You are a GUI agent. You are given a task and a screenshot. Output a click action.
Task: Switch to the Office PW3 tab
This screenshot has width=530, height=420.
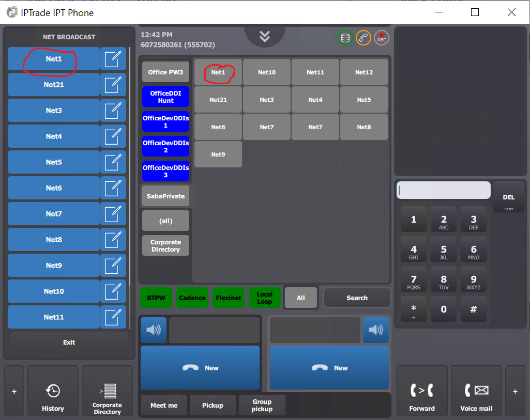(165, 72)
